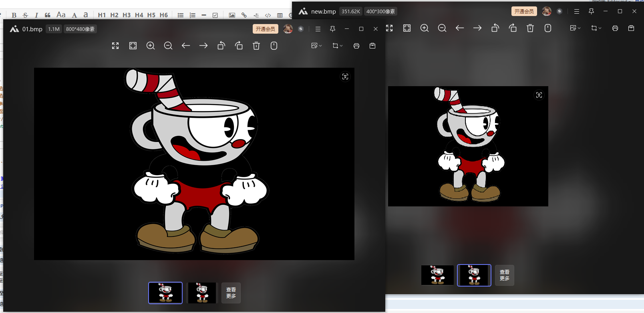Zoom in on 01.bmp image

point(151,46)
